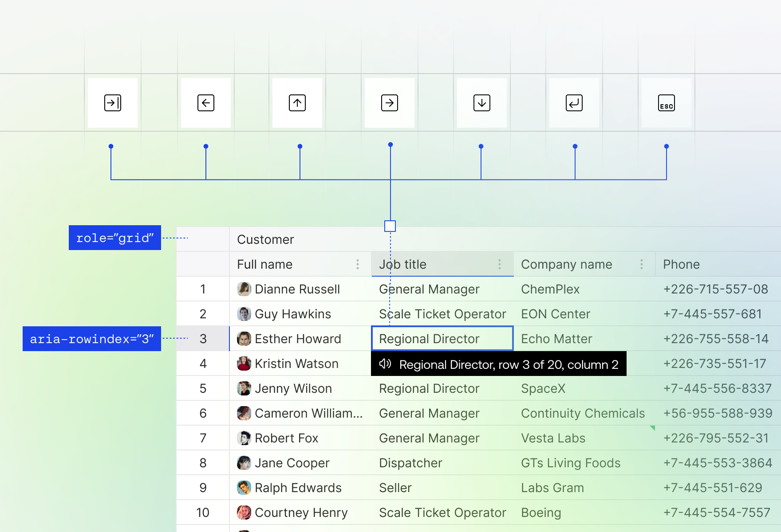Select row header number 1
781x532 pixels.
pos(203,289)
